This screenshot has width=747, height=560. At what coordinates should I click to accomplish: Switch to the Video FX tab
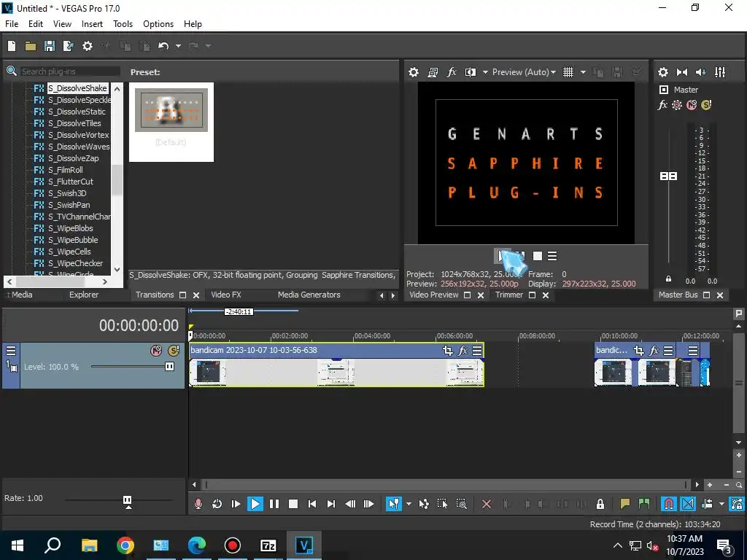tap(226, 295)
